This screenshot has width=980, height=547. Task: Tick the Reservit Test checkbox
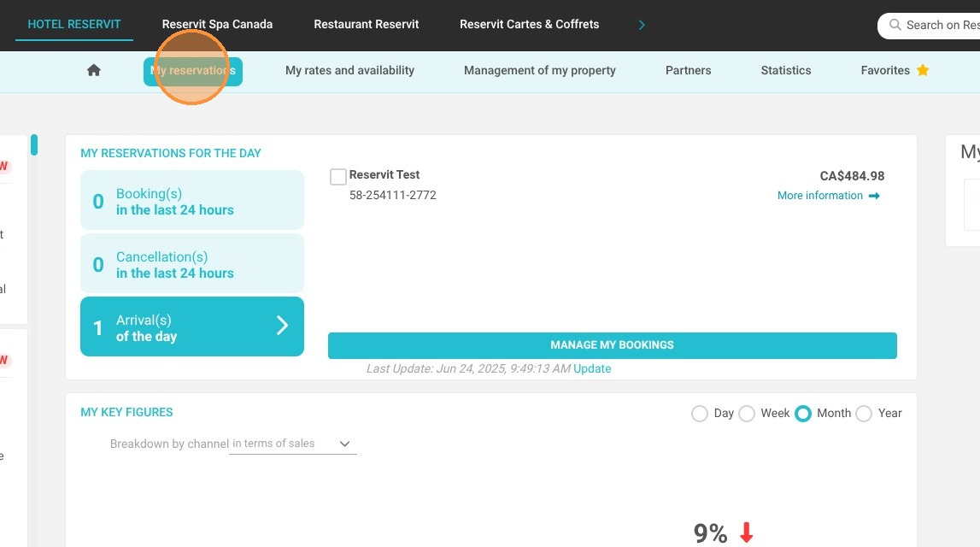pyautogui.click(x=338, y=177)
